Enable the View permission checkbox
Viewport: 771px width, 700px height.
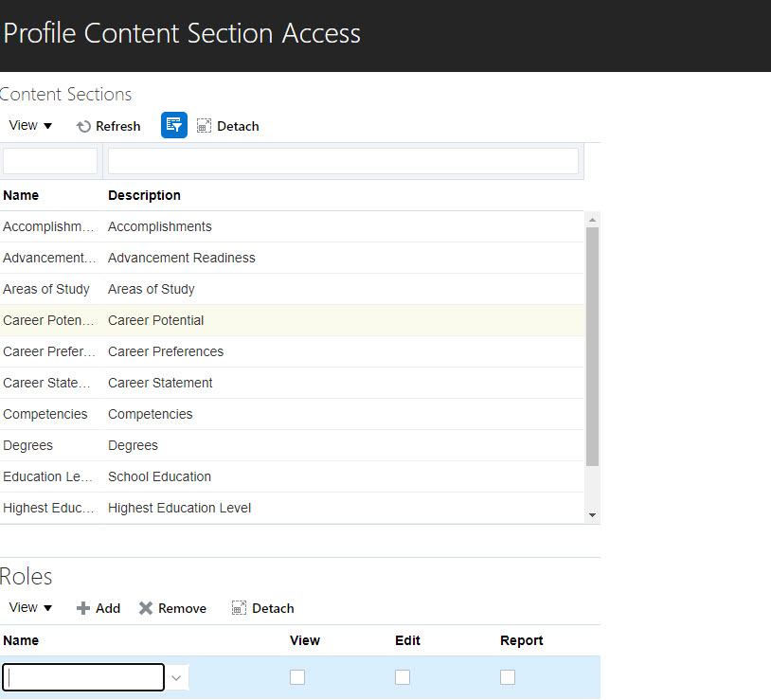[297, 676]
